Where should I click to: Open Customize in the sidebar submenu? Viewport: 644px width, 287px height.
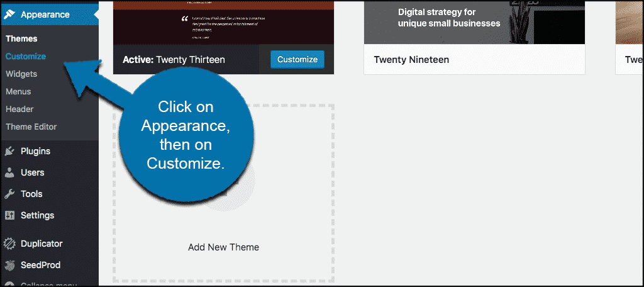click(x=25, y=57)
